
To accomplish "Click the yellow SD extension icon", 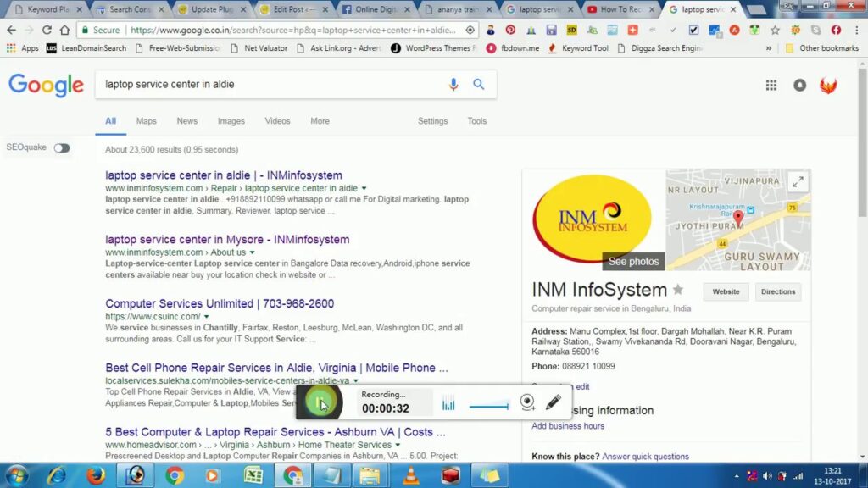I will (572, 30).
